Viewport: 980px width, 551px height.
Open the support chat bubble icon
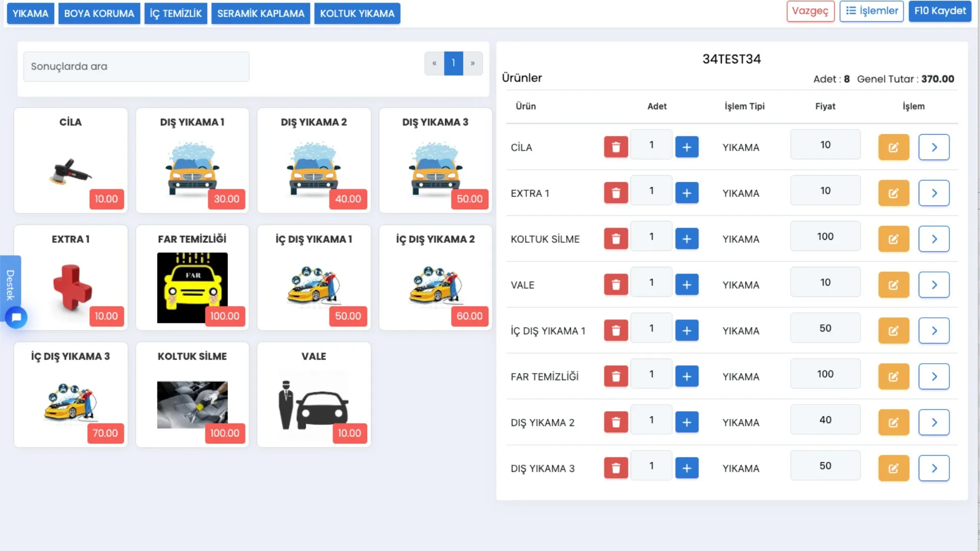coord(16,317)
